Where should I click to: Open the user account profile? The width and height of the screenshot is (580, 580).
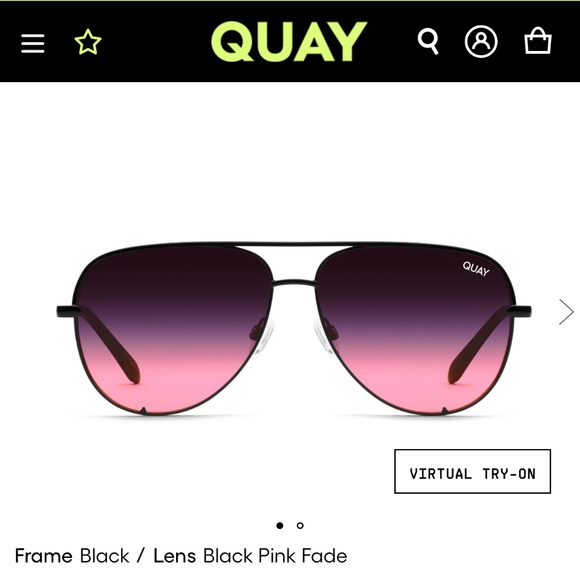click(481, 41)
